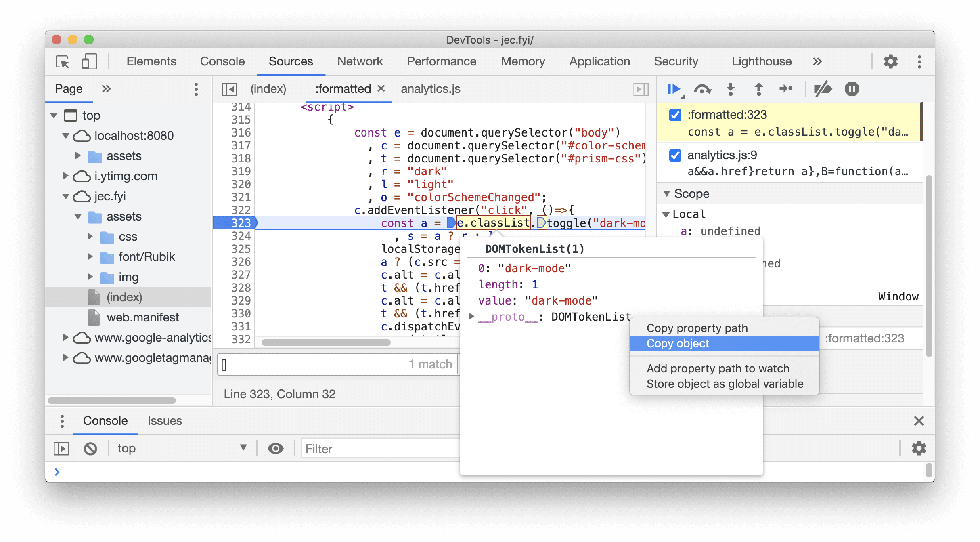Click the Step out of current function icon
Image resolution: width=980 pixels, height=542 pixels.
tap(760, 89)
